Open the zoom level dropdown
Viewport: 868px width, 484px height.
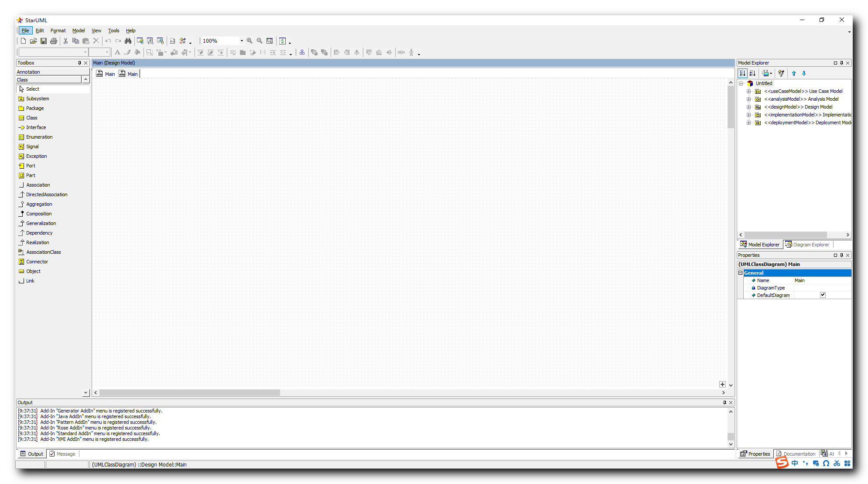[x=241, y=41]
